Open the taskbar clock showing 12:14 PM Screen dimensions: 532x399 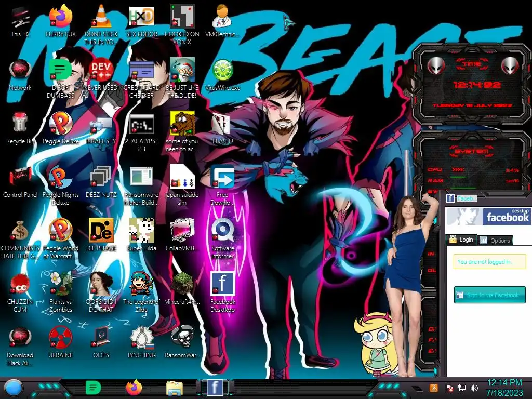pos(504,388)
